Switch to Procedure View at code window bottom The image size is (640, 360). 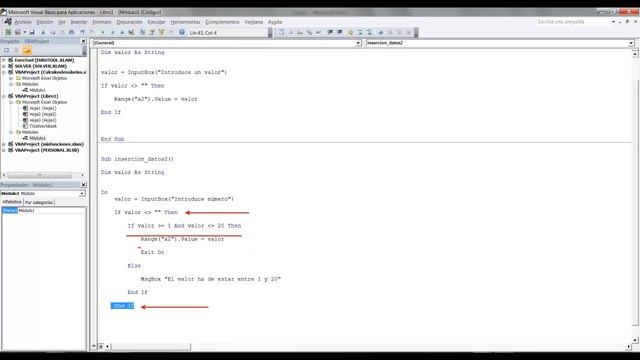click(94, 347)
